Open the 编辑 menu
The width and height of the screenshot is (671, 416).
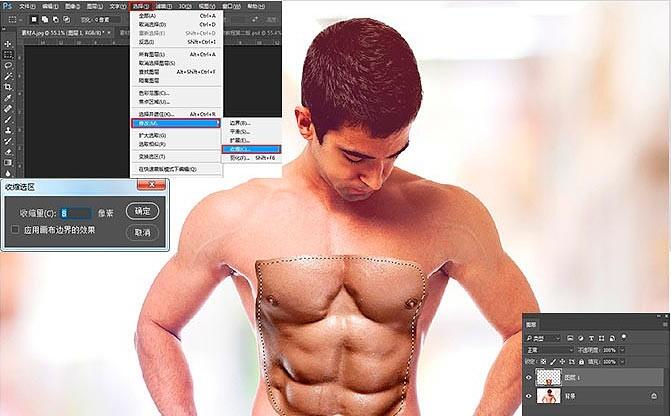(x=50, y=6)
